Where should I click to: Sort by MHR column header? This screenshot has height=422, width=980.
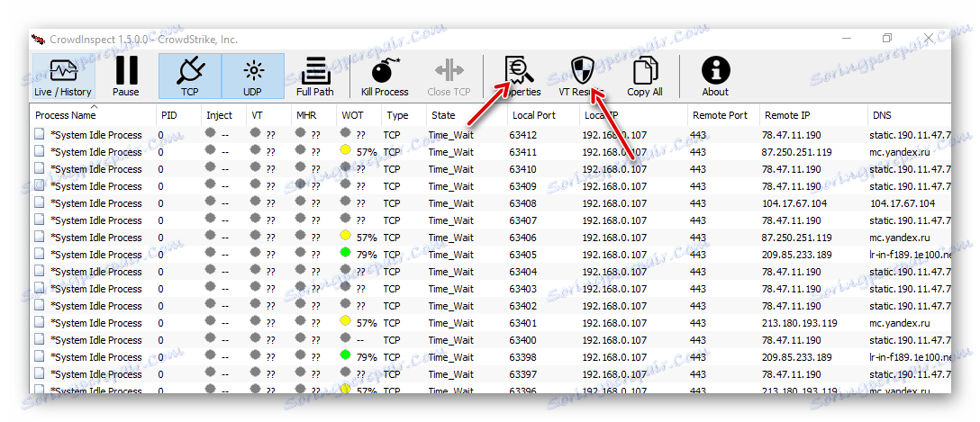pyautogui.click(x=314, y=115)
